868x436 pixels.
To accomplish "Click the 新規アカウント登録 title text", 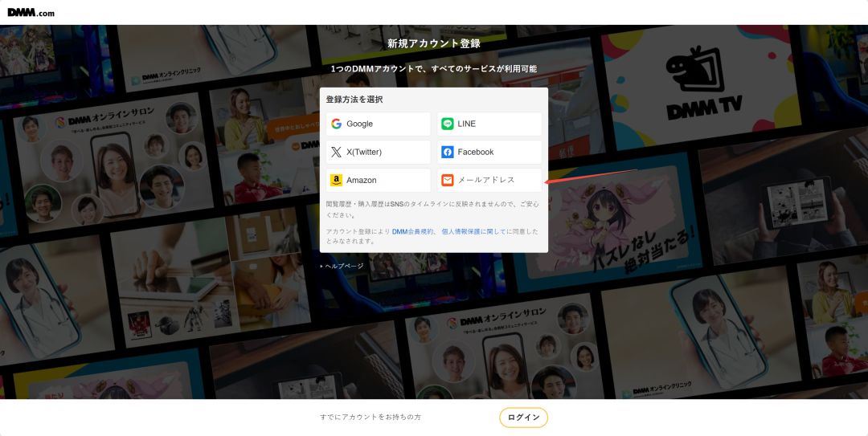I will 434,43.
